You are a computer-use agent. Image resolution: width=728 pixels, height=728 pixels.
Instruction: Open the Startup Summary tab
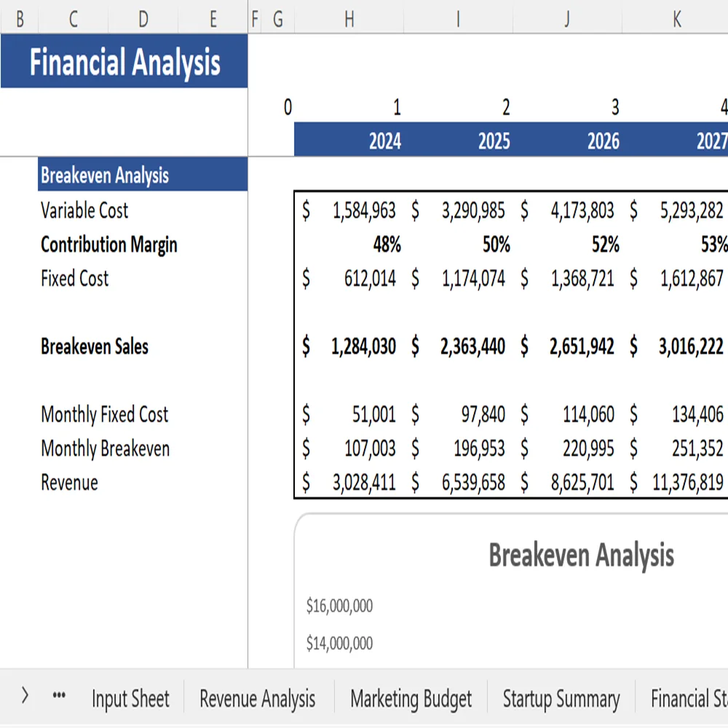[x=561, y=698]
